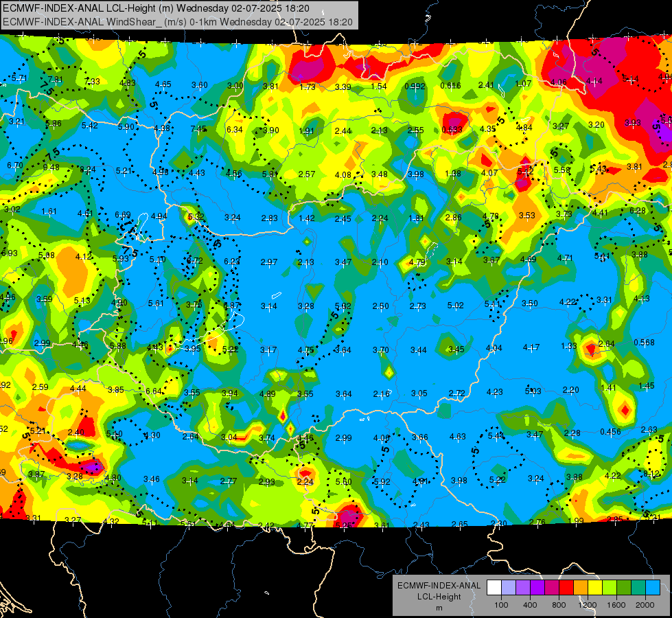This screenshot has height=618, width=672.
Task: Click the LCL-Height title line at top
Action: pos(156,8)
